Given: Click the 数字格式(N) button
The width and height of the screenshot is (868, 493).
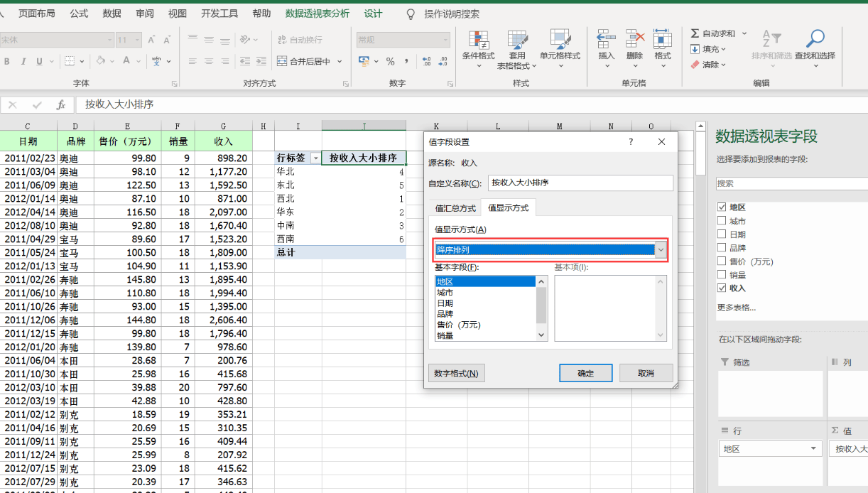Looking at the screenshot, I should coord(456,374).
